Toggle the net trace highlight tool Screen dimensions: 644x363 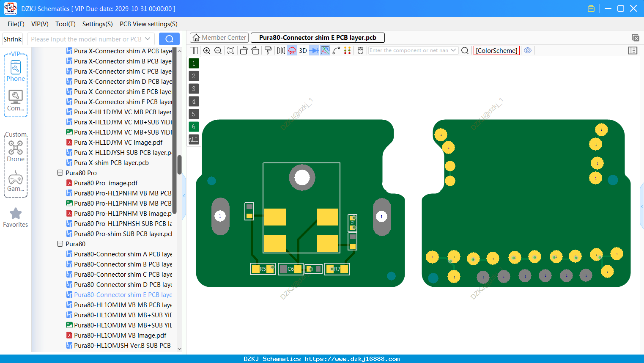[x=325, y=50]
